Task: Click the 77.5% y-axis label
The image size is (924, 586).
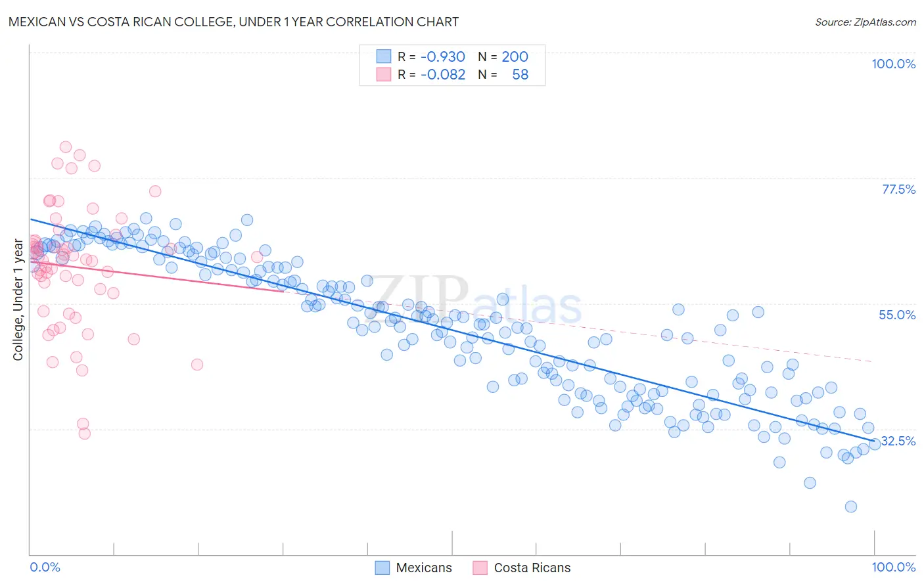Action: pyautogui.click(x=898, y=189)
